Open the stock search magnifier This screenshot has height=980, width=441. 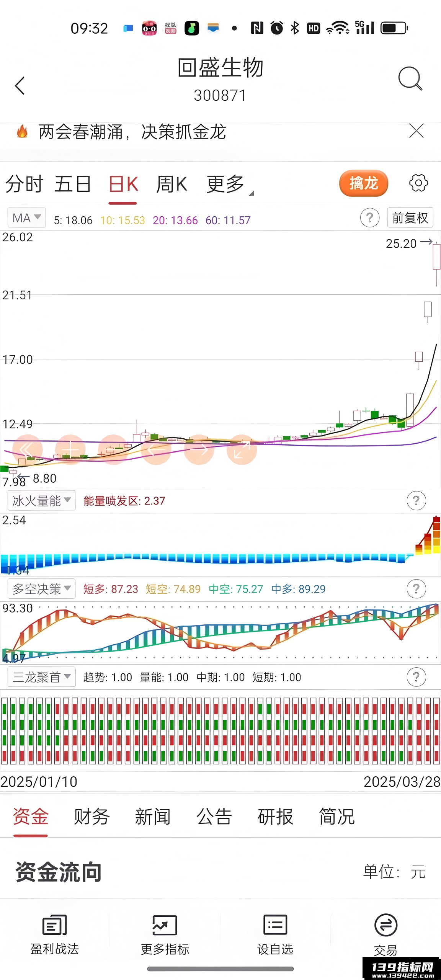[x=410, y=78]
